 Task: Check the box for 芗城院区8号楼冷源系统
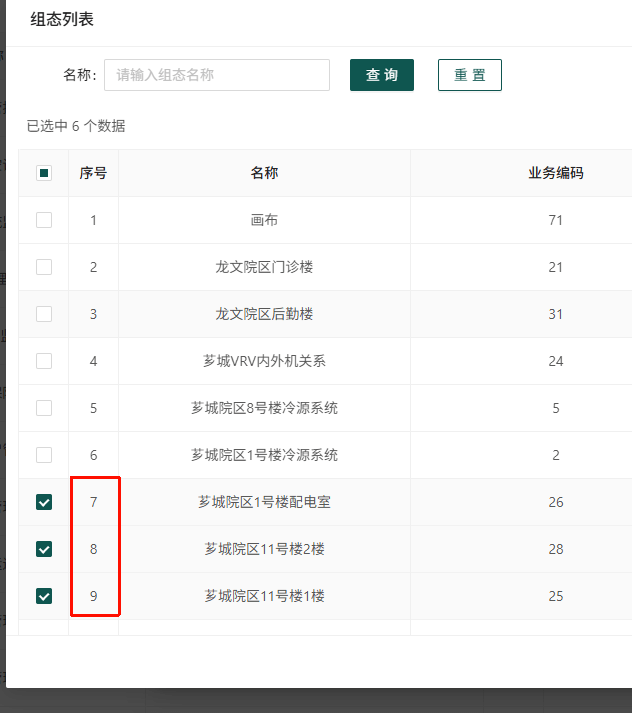44,408
